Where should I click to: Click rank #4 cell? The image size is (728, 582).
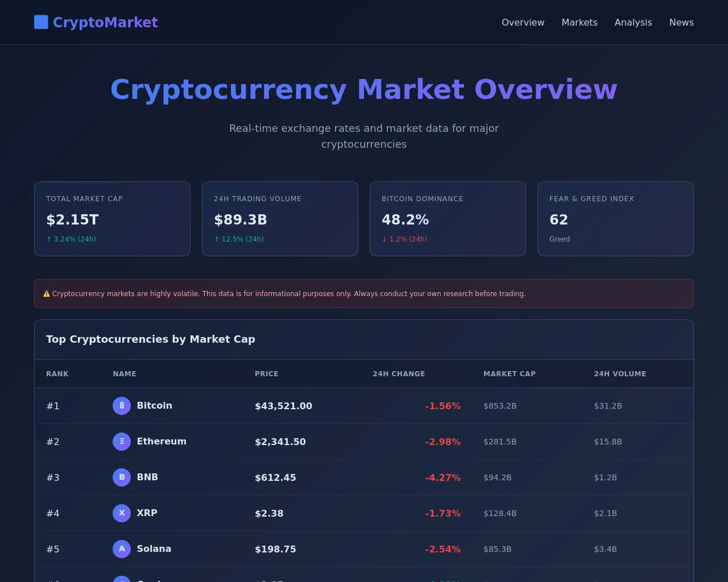click(53, 513)
